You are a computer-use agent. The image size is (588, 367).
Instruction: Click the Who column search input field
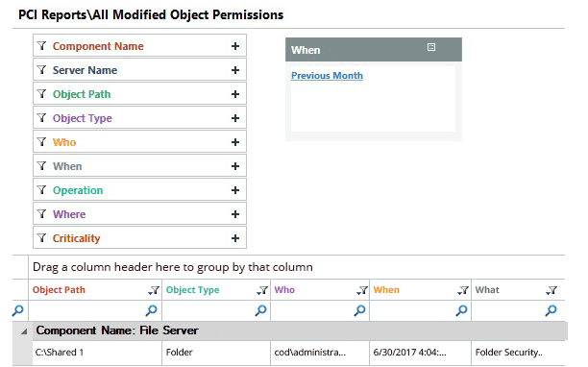click(x=312, y=310)
